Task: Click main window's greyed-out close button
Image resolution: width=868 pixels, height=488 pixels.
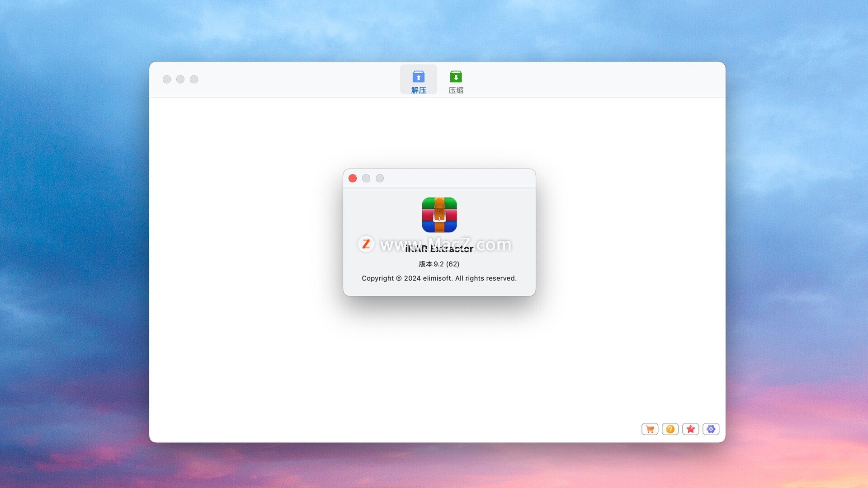Action: tap(167, 80)
